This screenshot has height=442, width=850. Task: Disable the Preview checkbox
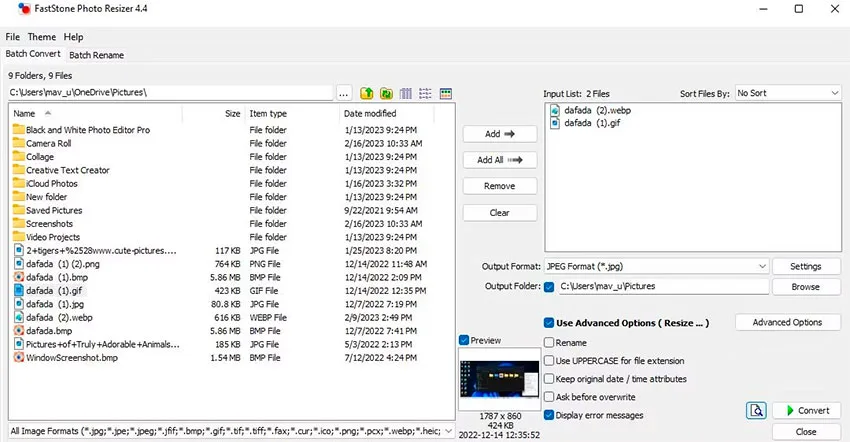[464, 340]
